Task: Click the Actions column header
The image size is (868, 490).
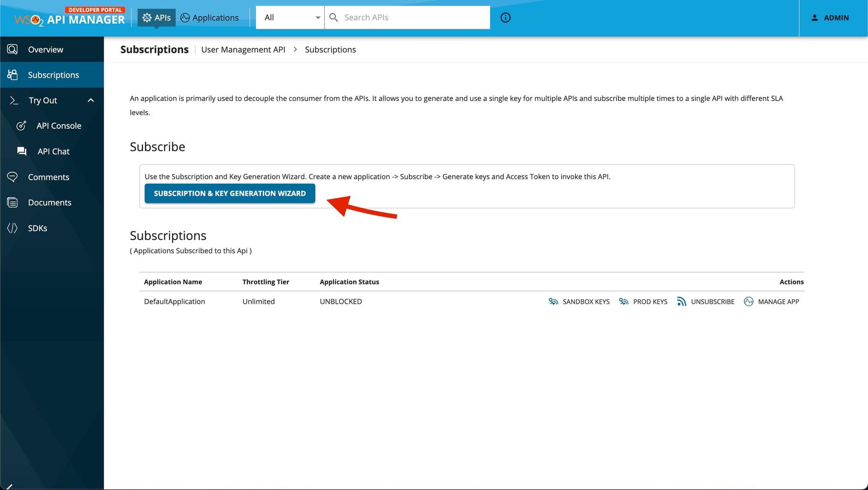Action: pos(792,282)
